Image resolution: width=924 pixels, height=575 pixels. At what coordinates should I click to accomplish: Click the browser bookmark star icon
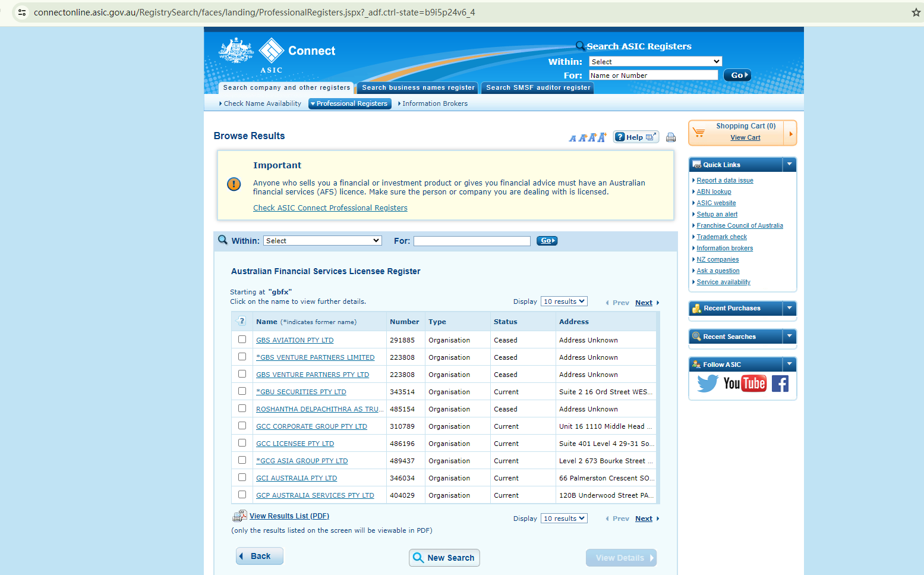(x=916, y=12)
